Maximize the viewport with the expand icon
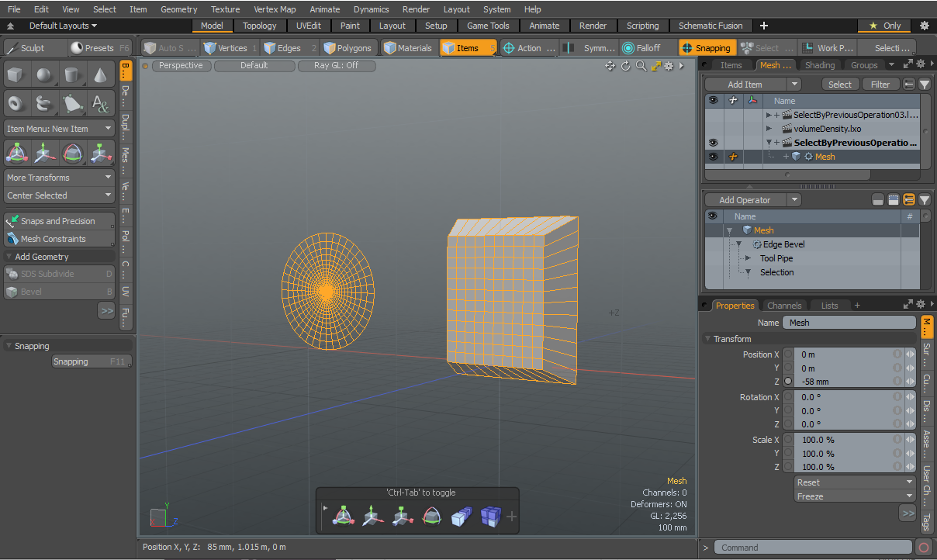Viewport: 937px width, 560px height. 655,66
